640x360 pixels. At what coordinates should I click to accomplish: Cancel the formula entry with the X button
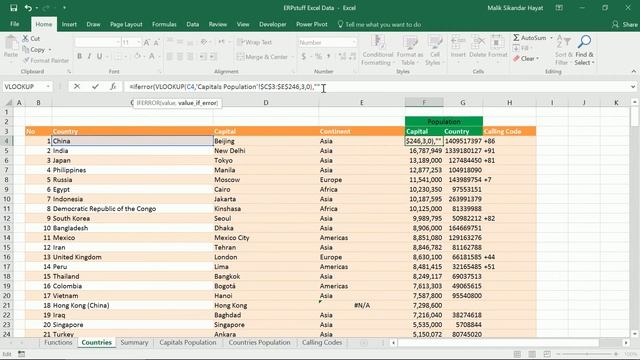click(x=77, y=87)
